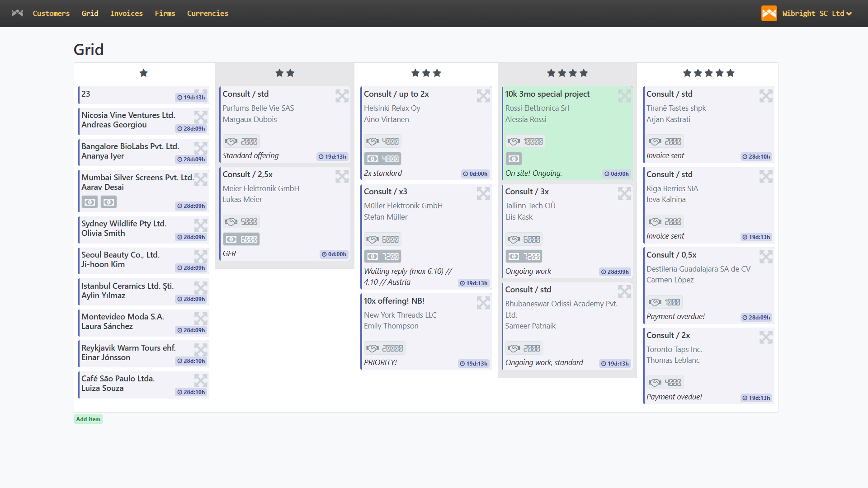Expand the Istanbul Ceramics card
This screenshot has height=488, width=868.
tap(201, 288)
